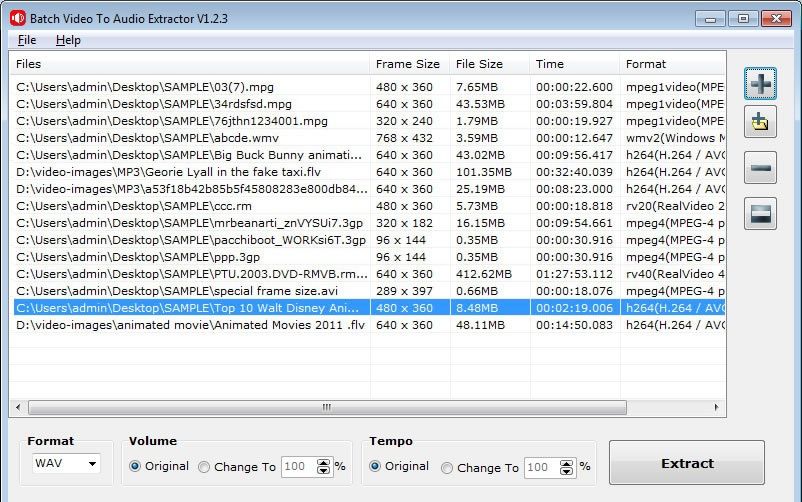Screen dimensions: 802x502
Task: Click the Extract button
Action: point(686,463)
